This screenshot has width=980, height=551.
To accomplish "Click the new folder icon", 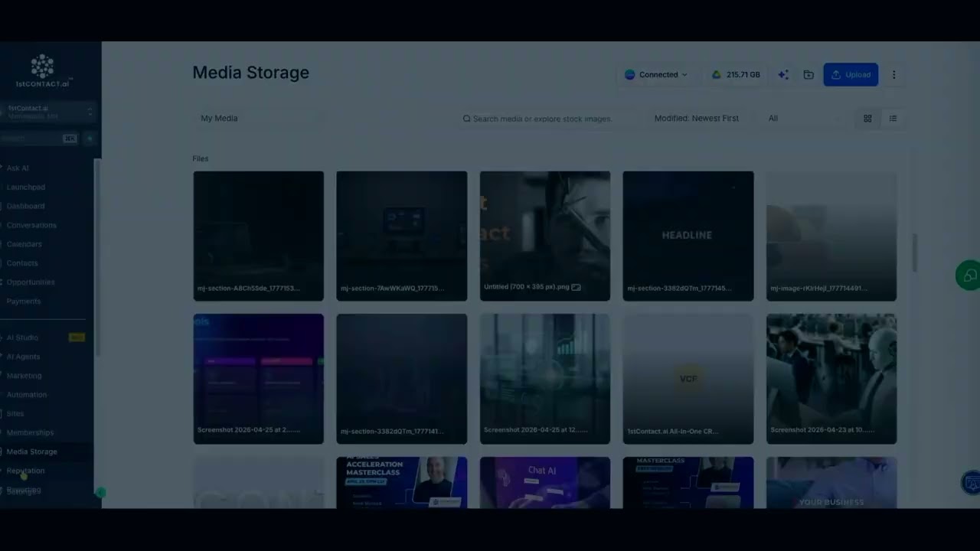I will coord(808,75).
